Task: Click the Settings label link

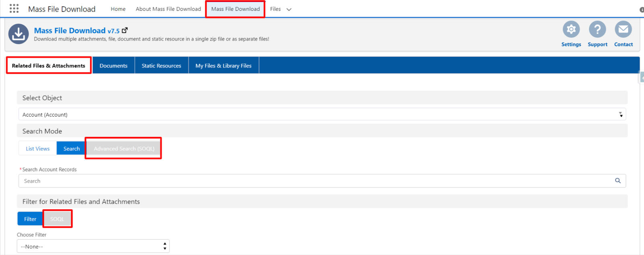Action: [x=571, y=44]
